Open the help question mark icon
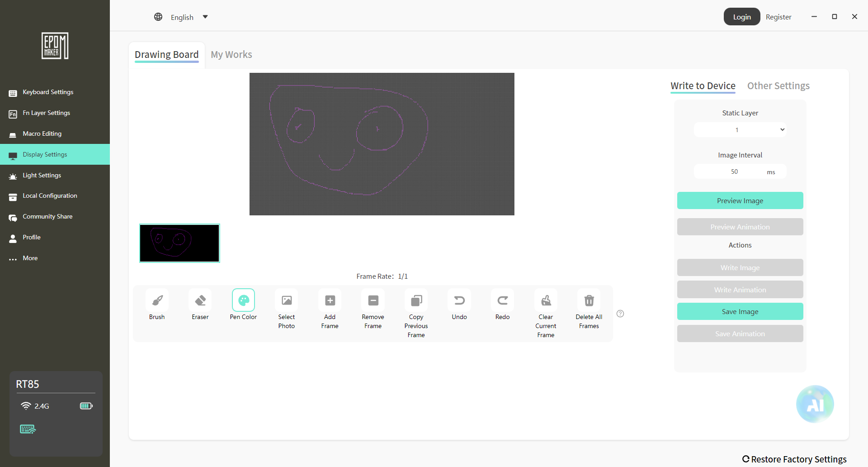Image resolution: width=868 pixels, height=467 pixels. point(620,314)
